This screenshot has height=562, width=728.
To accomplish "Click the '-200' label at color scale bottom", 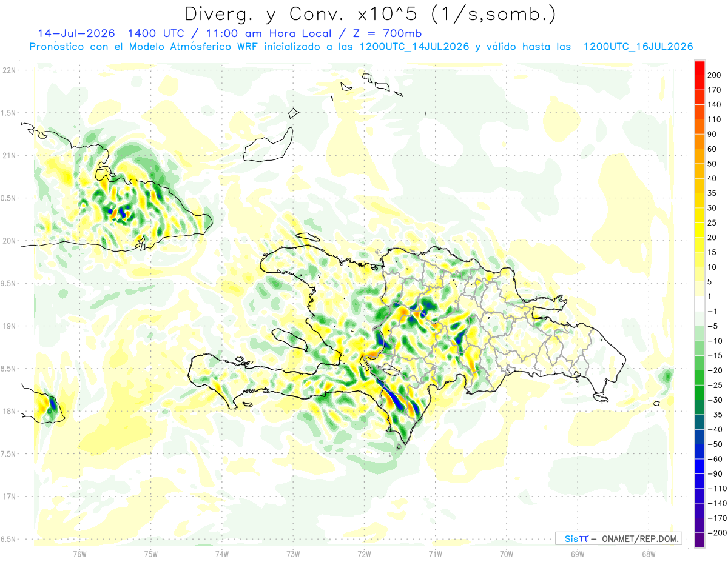I will click(716, 533).
